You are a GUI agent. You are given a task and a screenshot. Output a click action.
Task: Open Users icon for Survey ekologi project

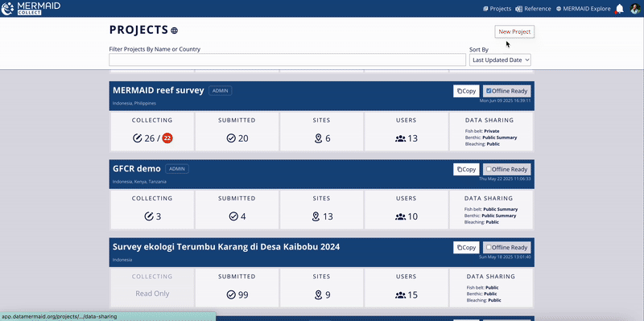[x=400, y=294]
